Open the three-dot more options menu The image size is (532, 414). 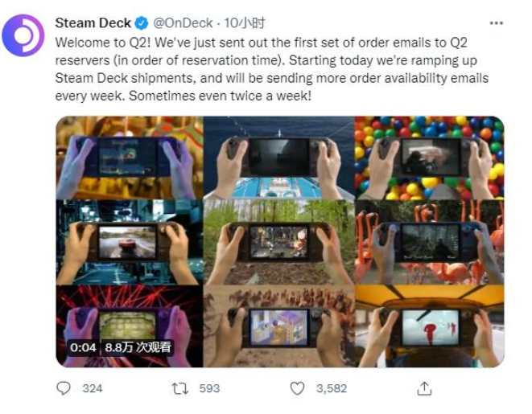[x=496, y=23]
